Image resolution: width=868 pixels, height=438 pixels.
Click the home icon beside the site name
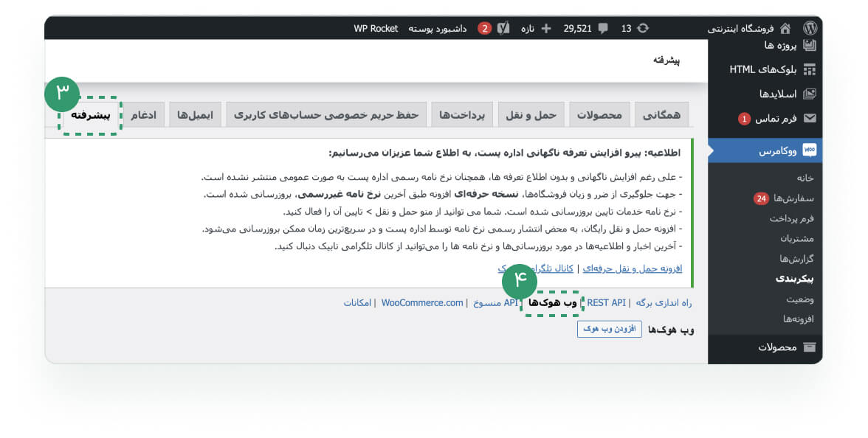click(785, 28)
